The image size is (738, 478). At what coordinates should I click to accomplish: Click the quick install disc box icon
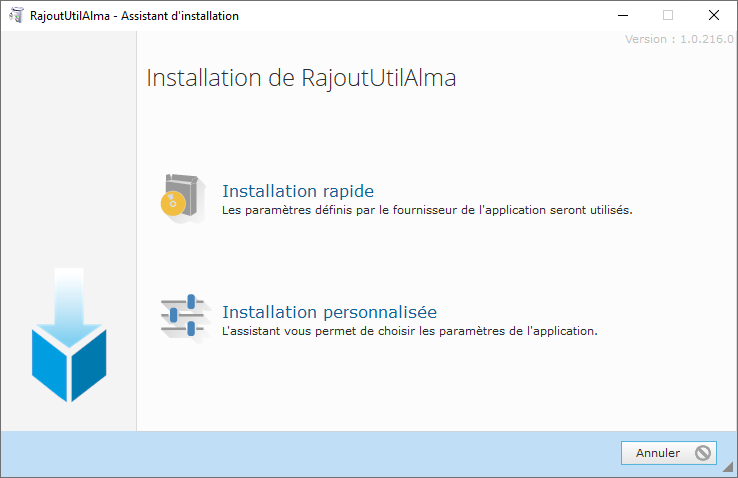tap(181, 199)
